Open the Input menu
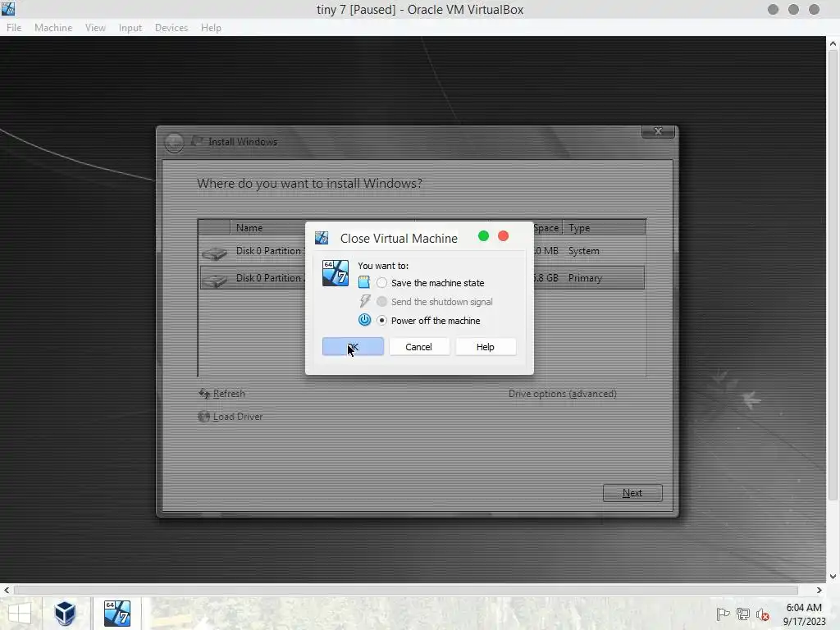The width and height of the screenshot is (840, 630). point(130,28)
